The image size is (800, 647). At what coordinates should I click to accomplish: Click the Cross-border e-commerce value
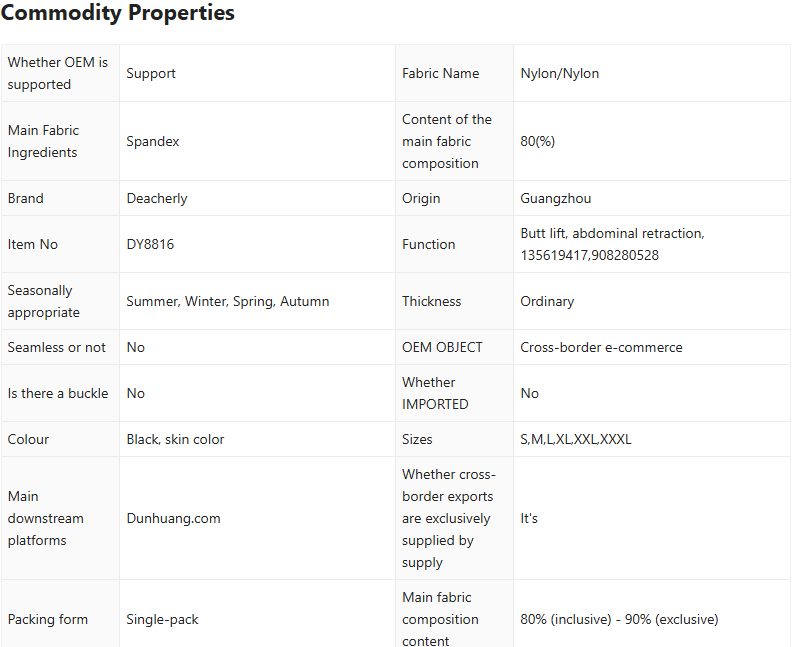click(x=601, y=347)
